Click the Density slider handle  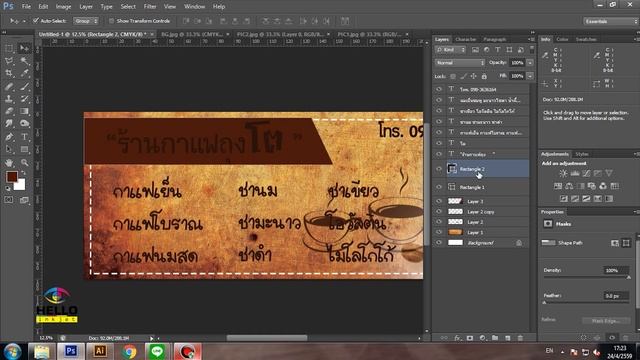[629, 278]
